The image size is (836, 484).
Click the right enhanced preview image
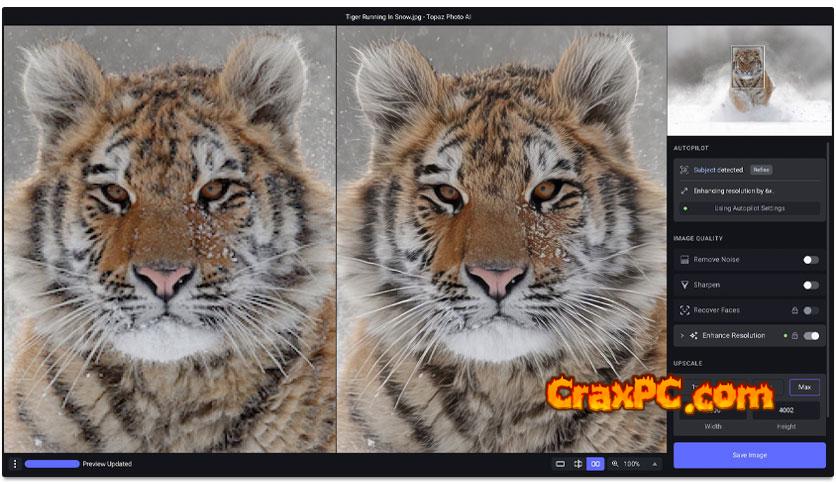pyautogui.click(x=502, y=239)
